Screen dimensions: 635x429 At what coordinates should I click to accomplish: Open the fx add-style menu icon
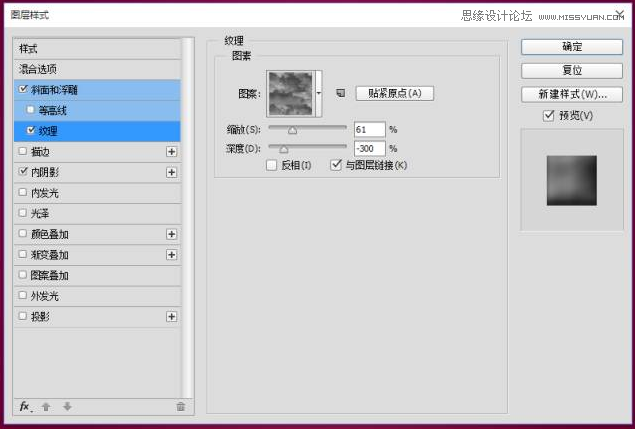click(26, 406)
